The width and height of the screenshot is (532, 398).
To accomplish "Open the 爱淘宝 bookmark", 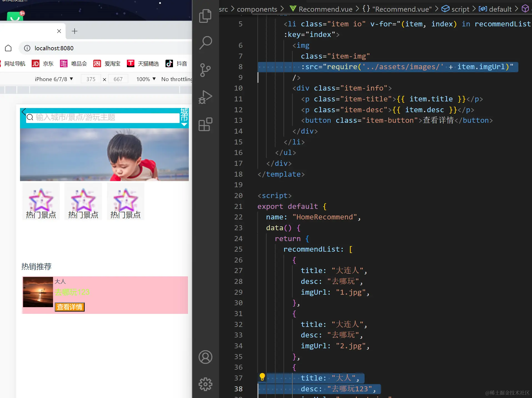I will click(107, 64).
